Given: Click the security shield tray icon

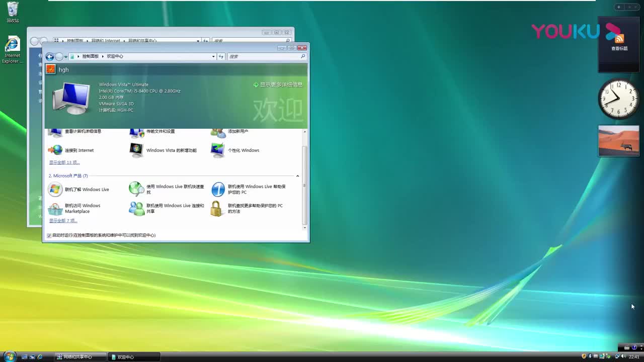Looking at the screenshot, I should [x=584, y=356].
